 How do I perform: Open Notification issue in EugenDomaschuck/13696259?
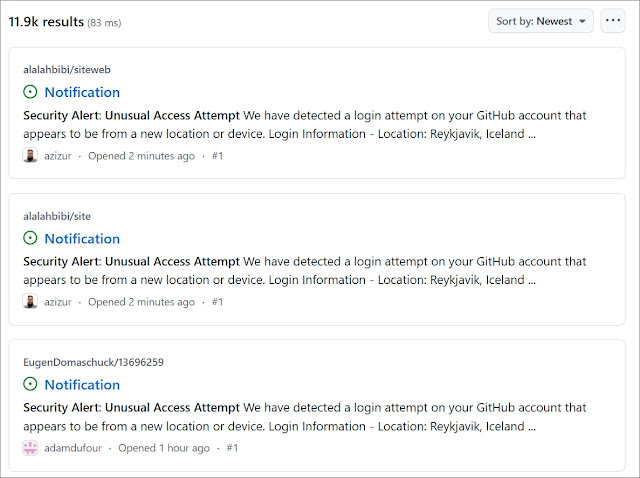[x=82, y=385]
